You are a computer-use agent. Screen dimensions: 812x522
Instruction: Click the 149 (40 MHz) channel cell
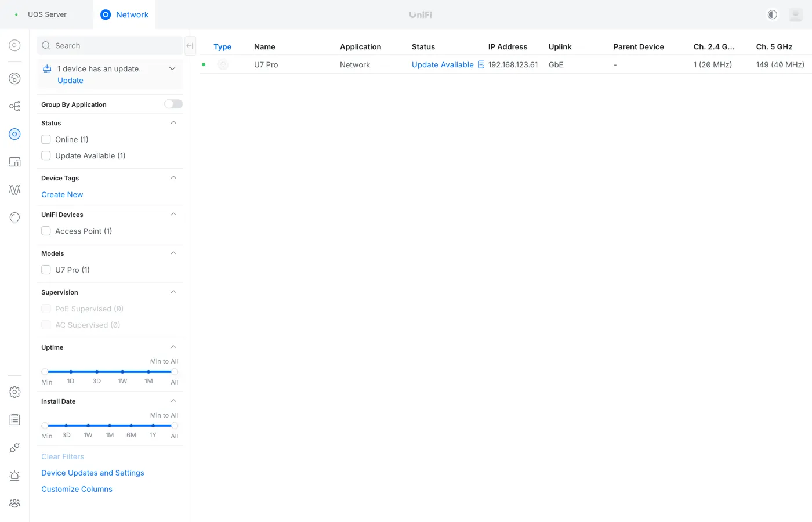780,65
